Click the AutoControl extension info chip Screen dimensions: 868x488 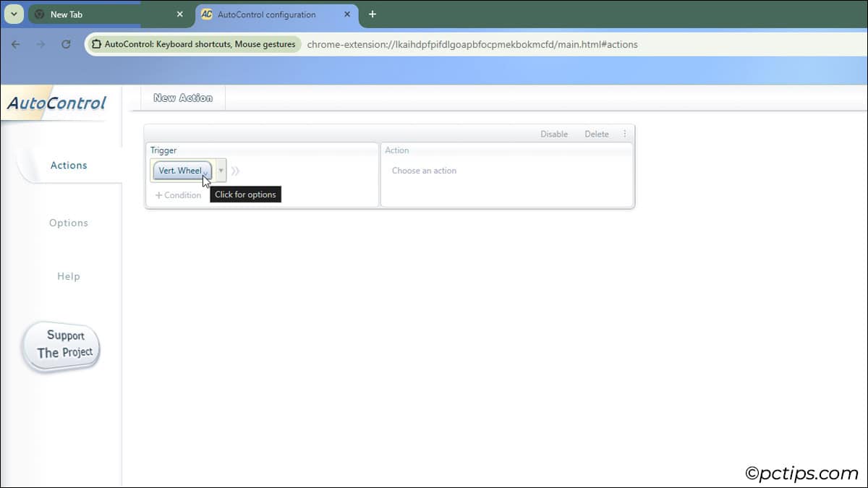pos(194,44)
